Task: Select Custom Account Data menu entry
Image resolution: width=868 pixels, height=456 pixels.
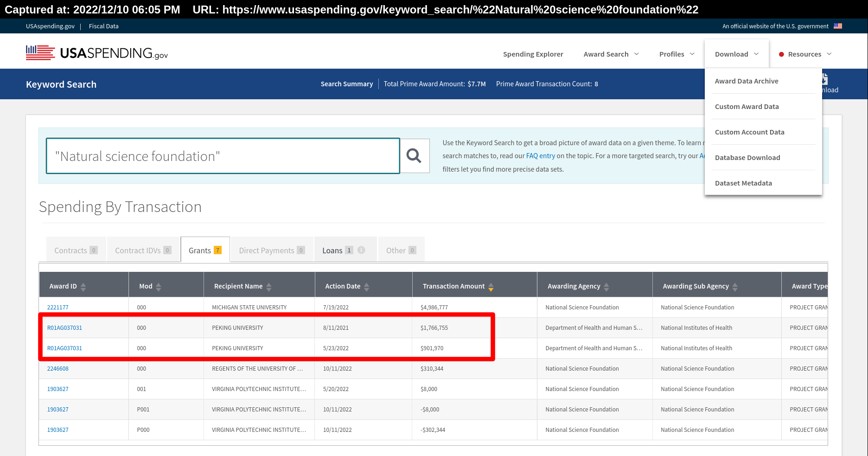Action: pos(750,132)
